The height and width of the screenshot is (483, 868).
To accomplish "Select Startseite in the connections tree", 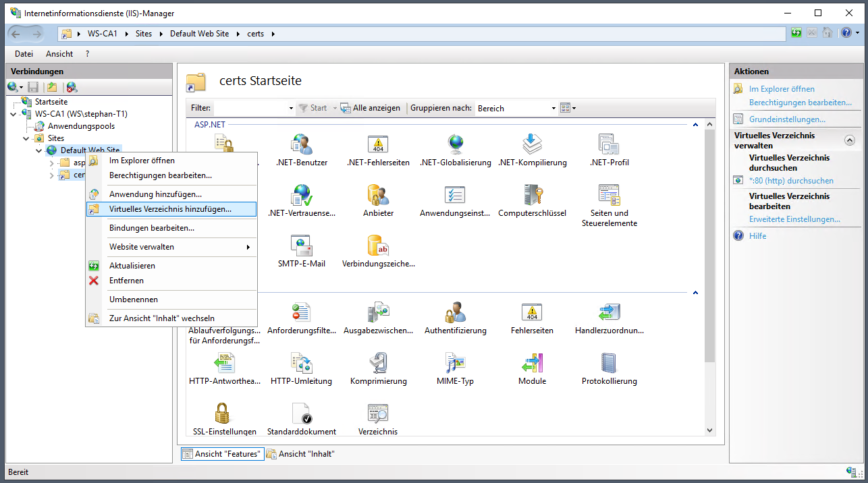I will 51,102.
